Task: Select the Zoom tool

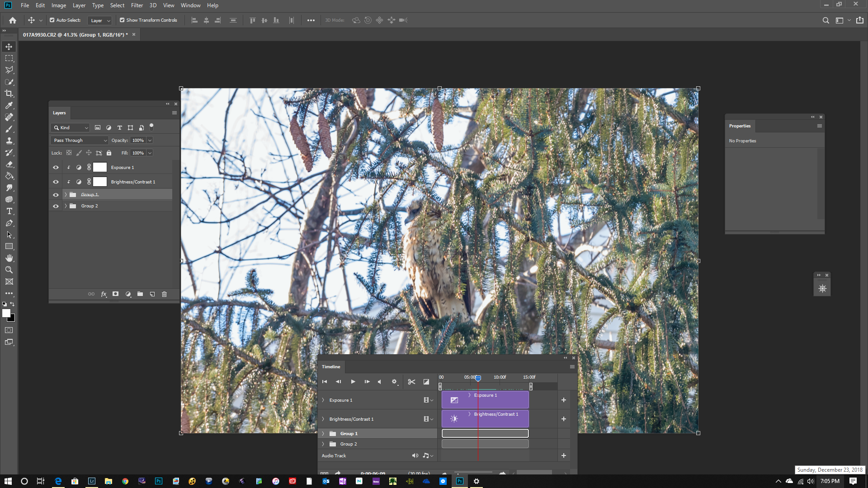Action: pyautogui.click(x=9, y=270)
